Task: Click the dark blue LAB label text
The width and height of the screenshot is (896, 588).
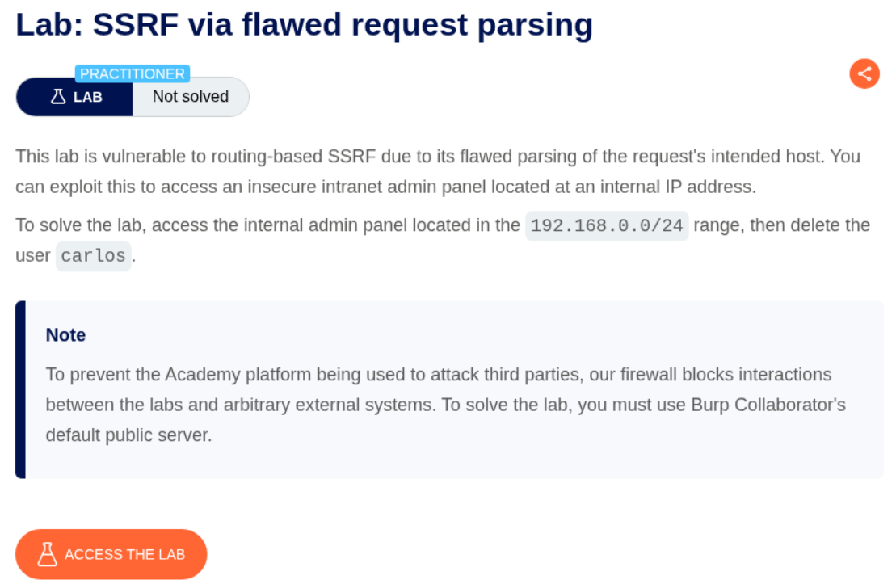Action: 88,97
